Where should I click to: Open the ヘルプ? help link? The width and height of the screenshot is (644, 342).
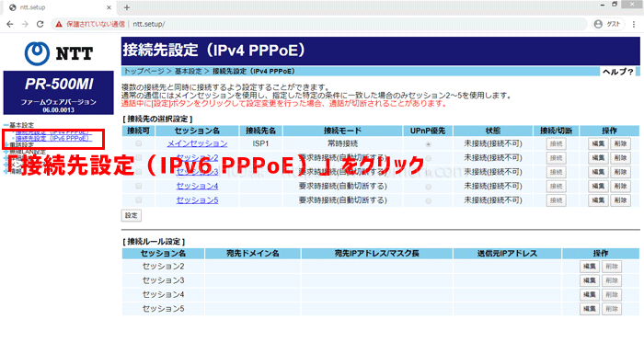pos(618,72)
